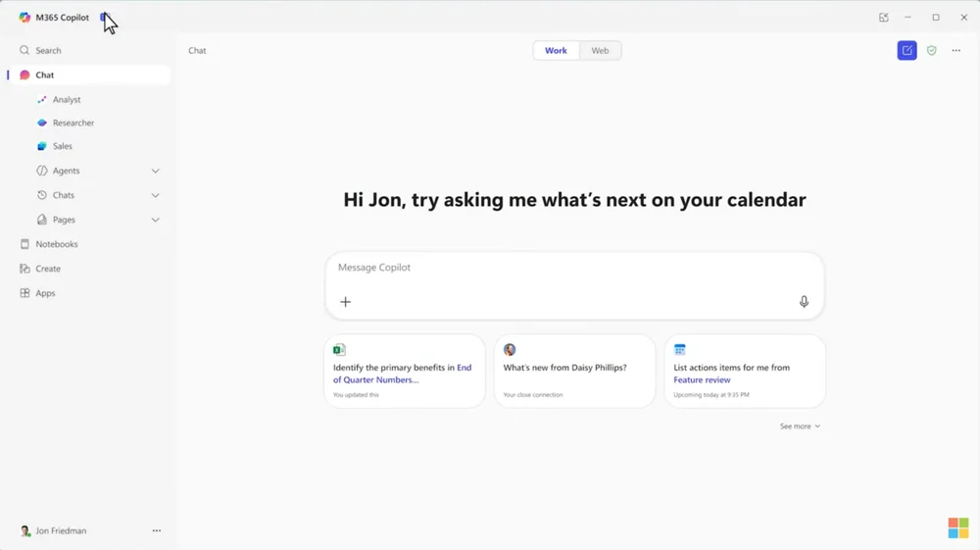Open Apps in the sidebar
Viewport: 980px width, 550px height.
(45, 293)
